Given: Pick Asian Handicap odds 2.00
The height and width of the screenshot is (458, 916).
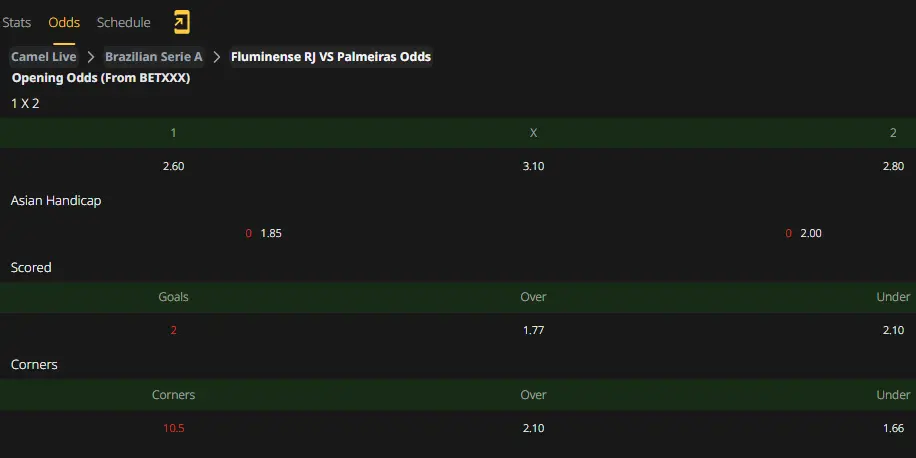Looking at the screenshot, I should click(x=811, y=233).
